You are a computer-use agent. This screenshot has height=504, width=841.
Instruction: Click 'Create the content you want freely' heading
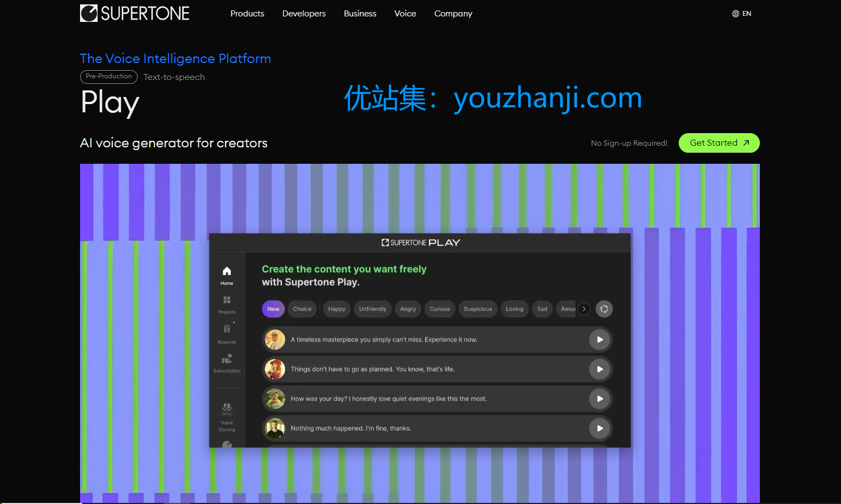click(344, 269)
